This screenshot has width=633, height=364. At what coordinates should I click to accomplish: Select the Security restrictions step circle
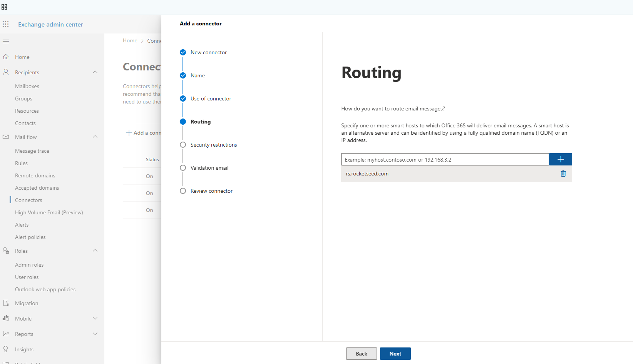click(183, 145)
